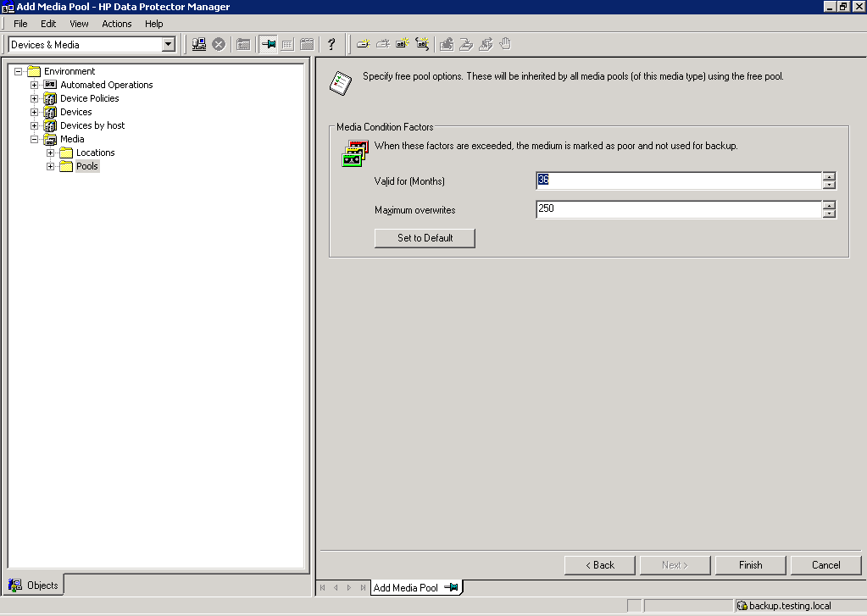Click the Automated Operations icon in tree
The height and width of the screenshot is (616, 867).
[50, 85]
